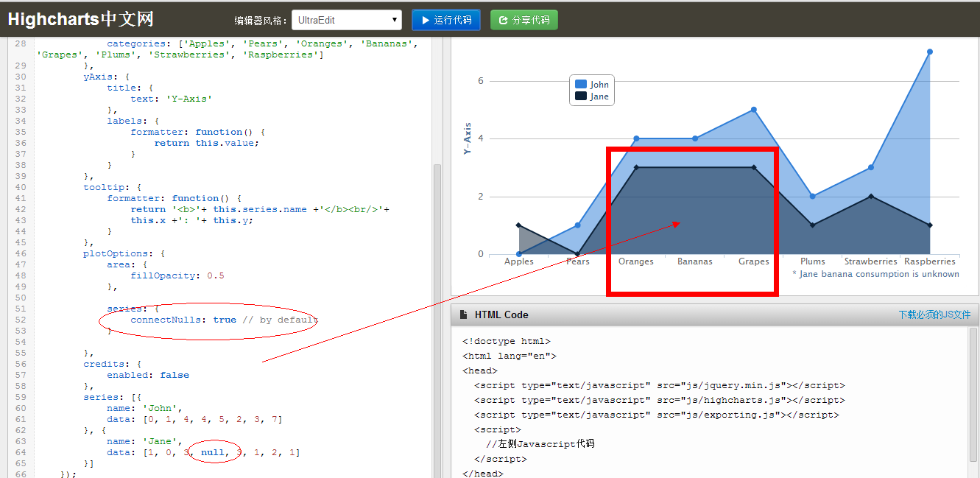Click the 'Strawberries' x-axis label
980x478 pixels.
point(871,261)
